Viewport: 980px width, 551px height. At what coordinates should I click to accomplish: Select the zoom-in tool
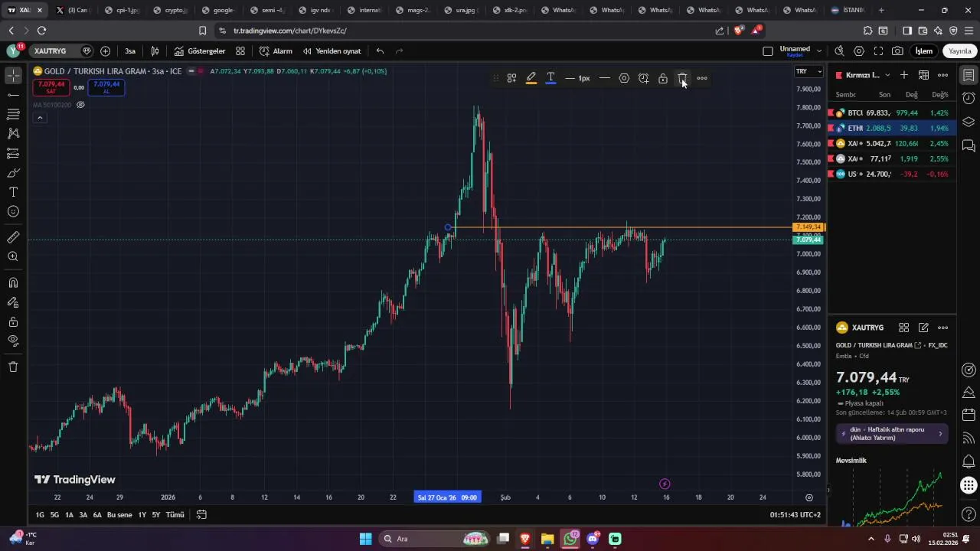point(13,256)
